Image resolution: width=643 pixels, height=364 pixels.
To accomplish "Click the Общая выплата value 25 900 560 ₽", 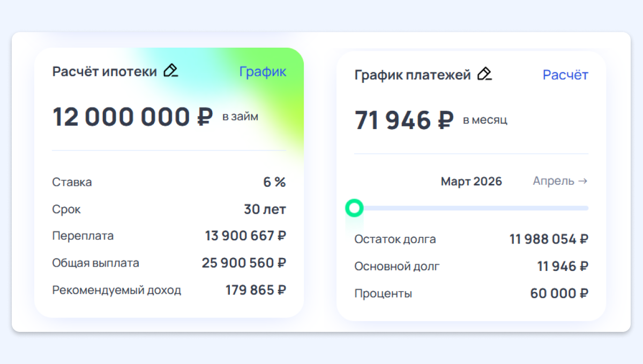I will click(244, 263).
